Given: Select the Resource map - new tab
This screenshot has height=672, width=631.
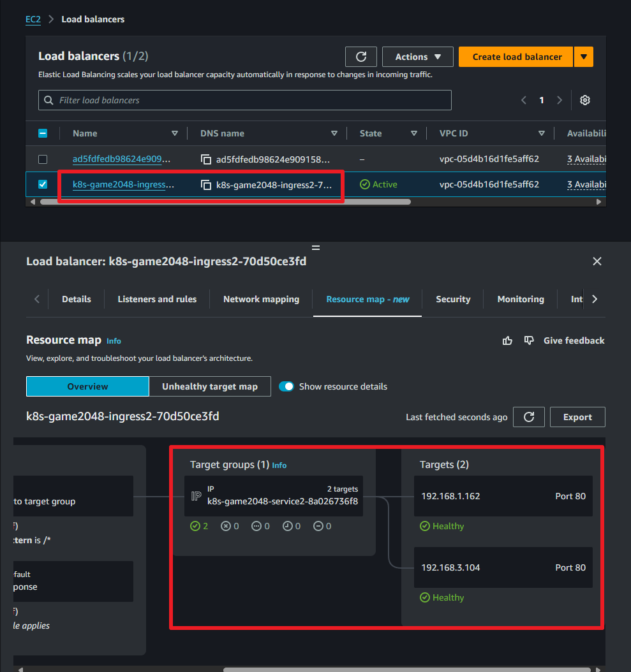Looking at the screenshot, I should [x=367, y=299].
